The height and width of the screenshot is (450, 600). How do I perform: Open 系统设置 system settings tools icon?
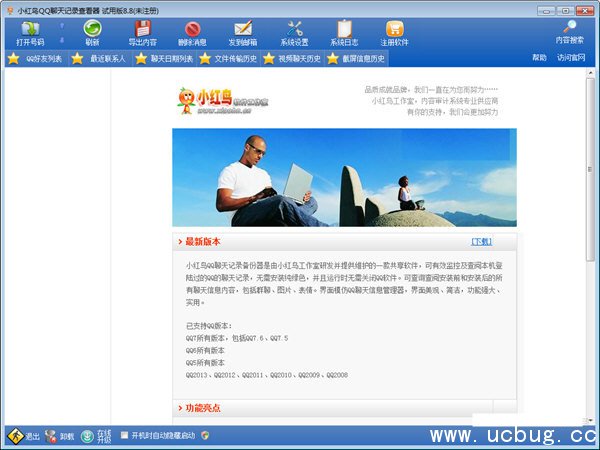(294, 29)
